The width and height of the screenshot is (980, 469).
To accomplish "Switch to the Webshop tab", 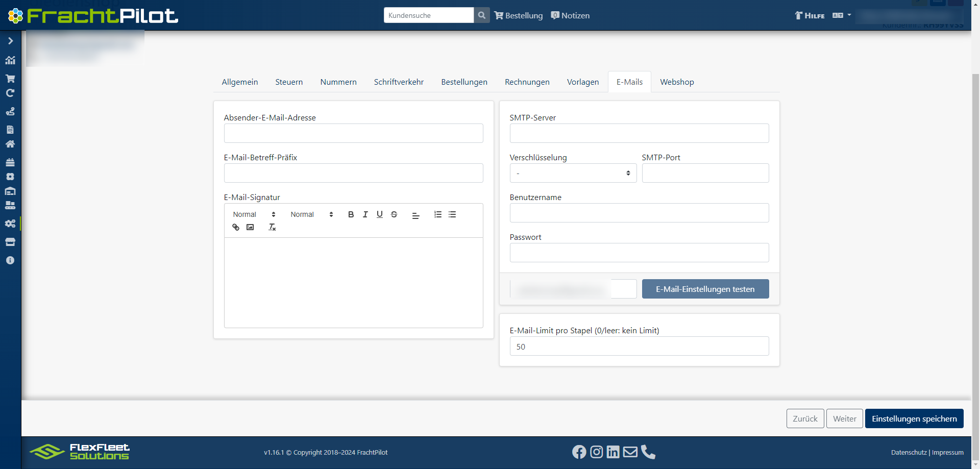I will 677,82.
